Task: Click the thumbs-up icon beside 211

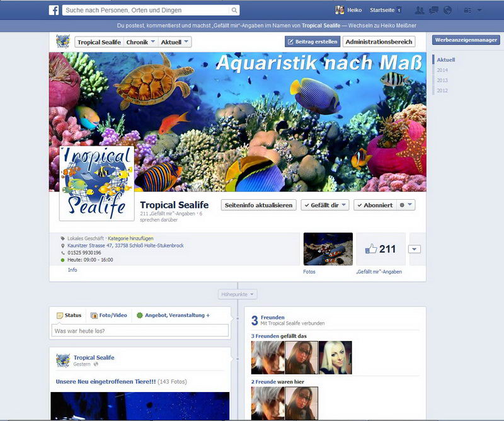Action: (x=370, y=249)
